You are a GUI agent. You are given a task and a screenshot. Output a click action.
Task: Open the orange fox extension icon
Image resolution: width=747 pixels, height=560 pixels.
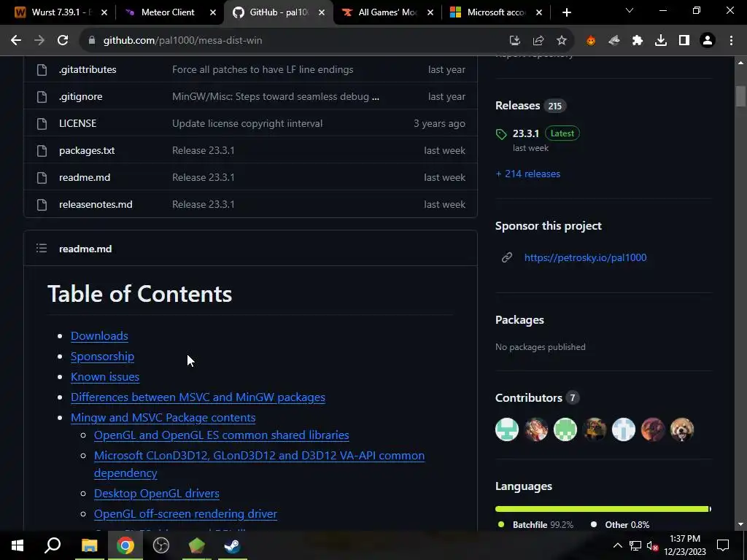(591, 41)
